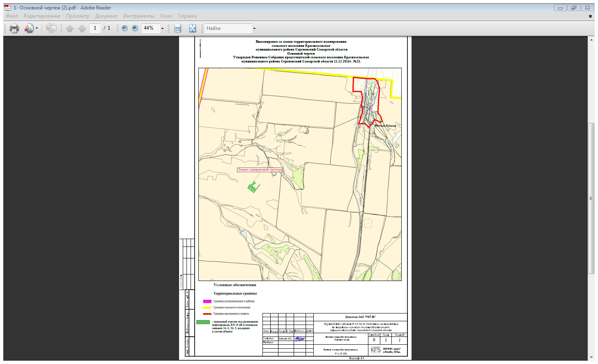
Task: Open the Найти search options dropdown
Action: click(254, 28)
